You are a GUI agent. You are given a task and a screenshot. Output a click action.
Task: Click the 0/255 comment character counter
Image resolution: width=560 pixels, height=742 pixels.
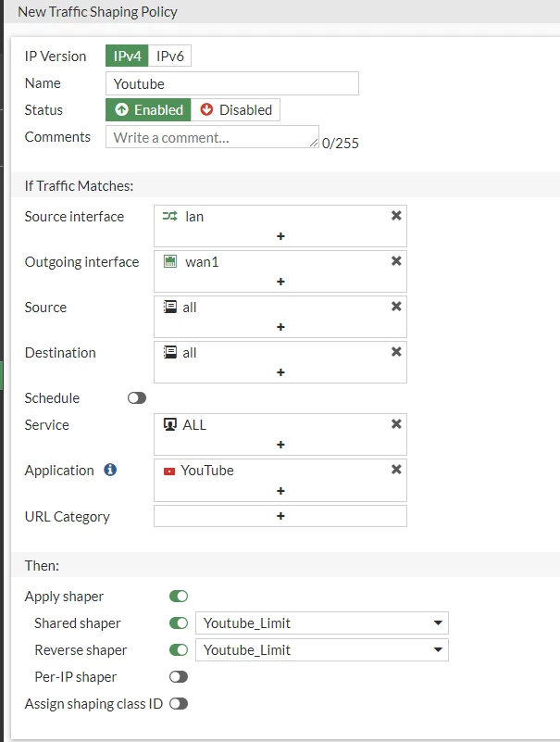tap(341, 144)
